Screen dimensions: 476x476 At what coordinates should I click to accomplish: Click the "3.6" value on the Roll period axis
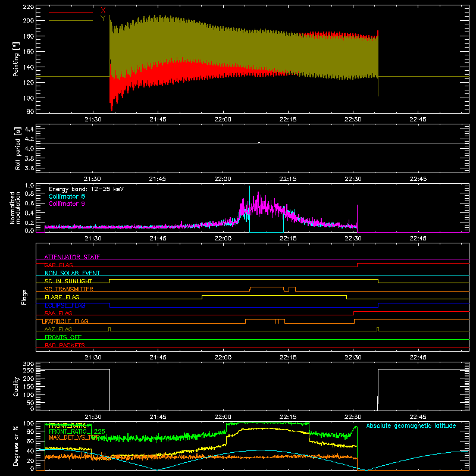[29, 168]
